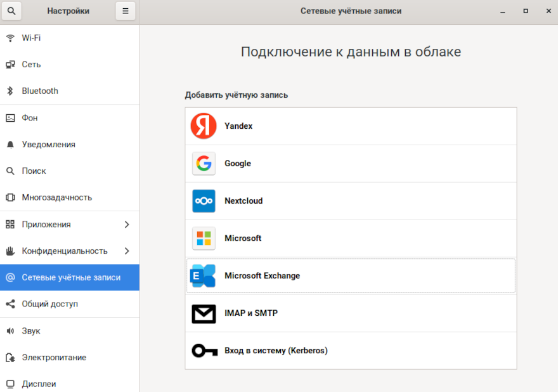558x392 pixels.
Task: Click the blue Nextcloud logo icon
Action: point(204,201)
